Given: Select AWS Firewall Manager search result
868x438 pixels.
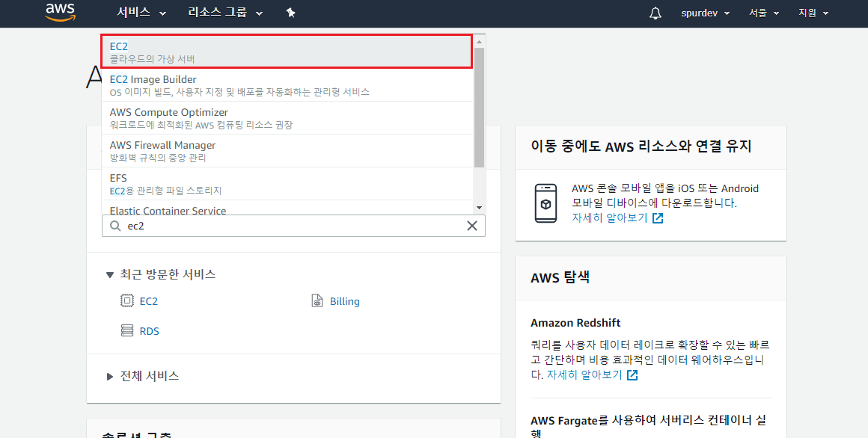Looking at the screenshot, I should point(287,151).
